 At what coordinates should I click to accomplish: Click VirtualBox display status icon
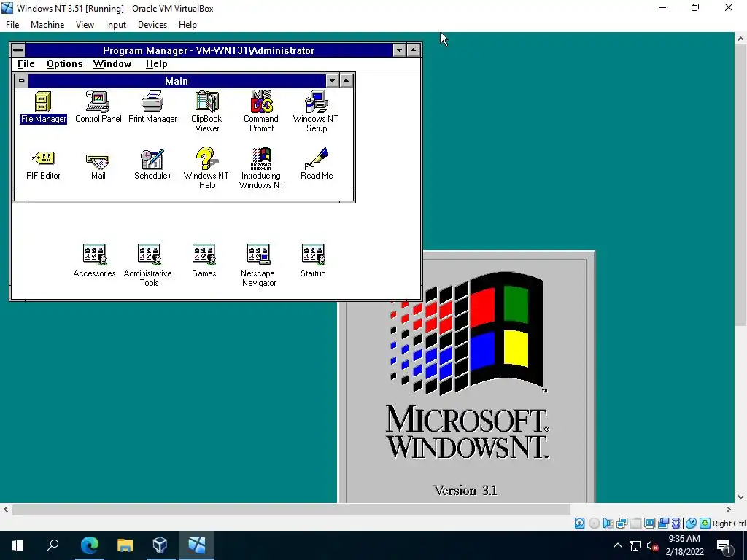point(649,524)
